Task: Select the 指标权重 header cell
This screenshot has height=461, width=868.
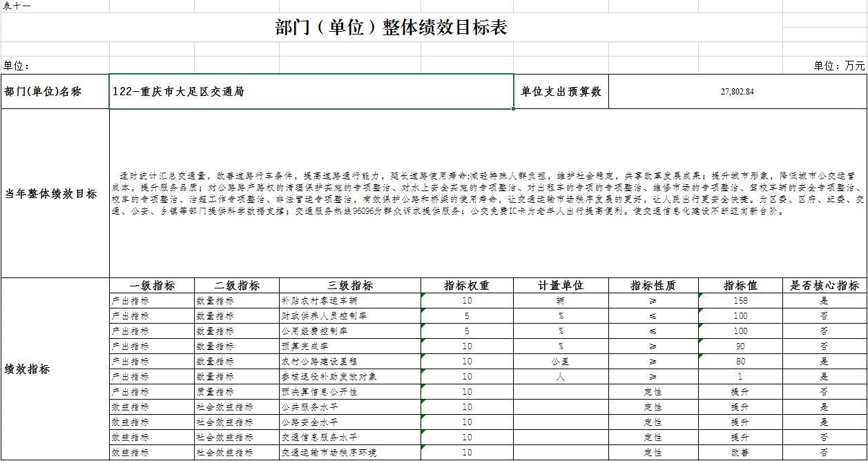Action: (467, 286)
